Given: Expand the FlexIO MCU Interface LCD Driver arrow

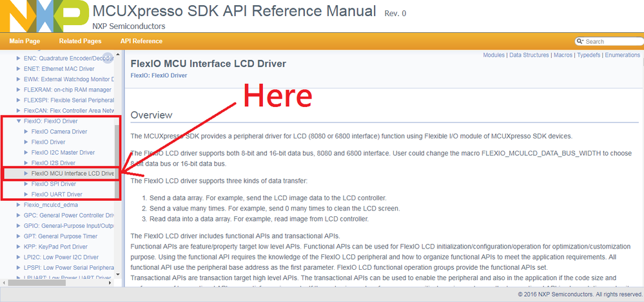Looking at the screenshot, I should [26, 174].
